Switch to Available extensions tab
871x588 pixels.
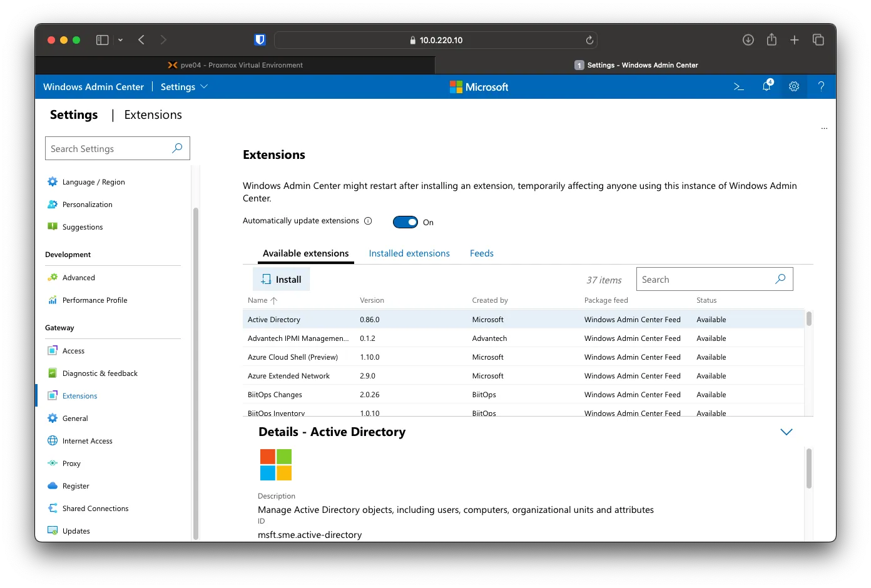pyautogui.click(x=306, y=253)
